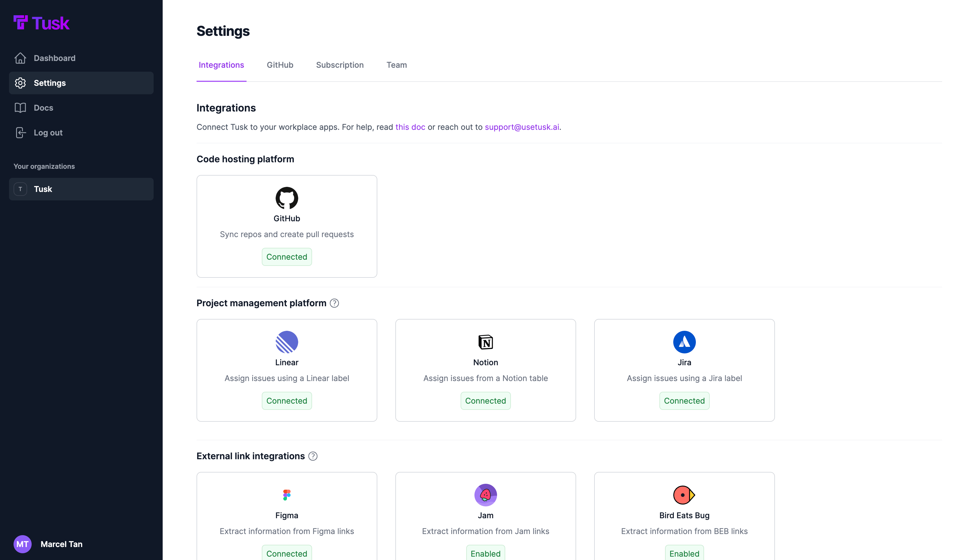The image size is (976, 560).
Task: Select Settings in the sidebar
Action: click(x=81, y=83)
